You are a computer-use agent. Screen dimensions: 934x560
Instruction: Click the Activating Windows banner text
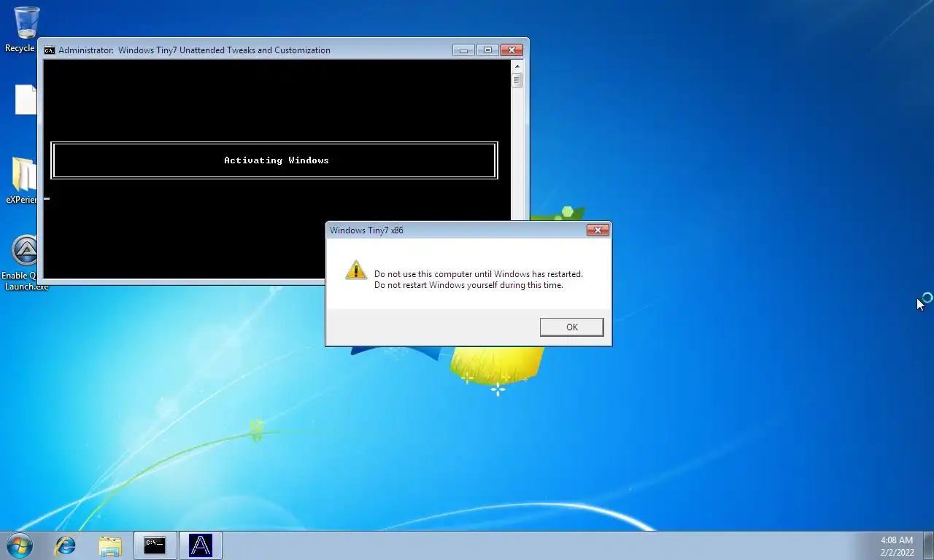(x=277, y=160)
